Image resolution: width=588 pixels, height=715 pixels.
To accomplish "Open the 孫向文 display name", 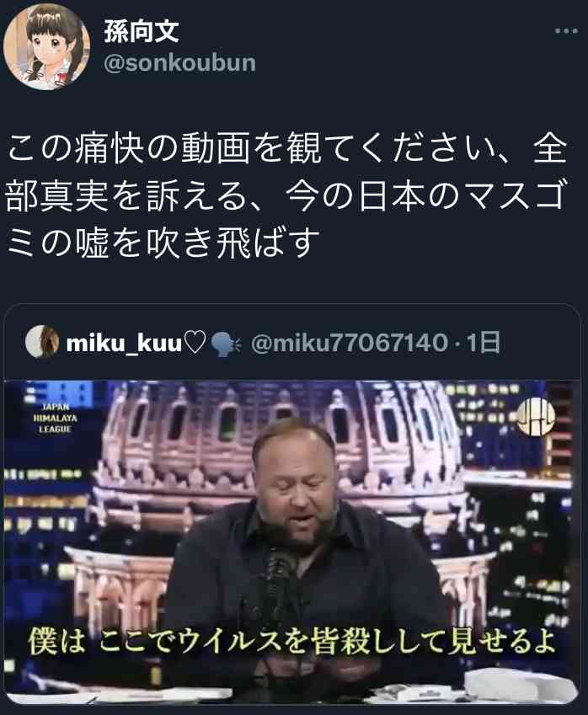I will [142, 31].
